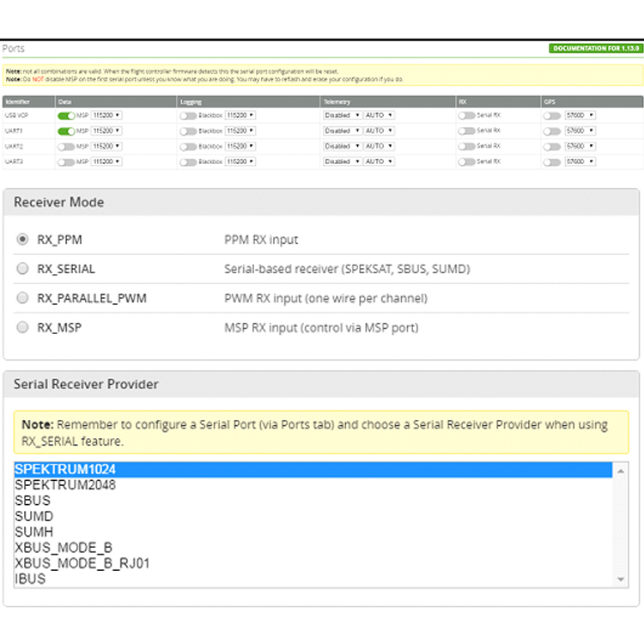The image size is (644, 644).
Task: Click the Documentation for 1.13.0 button
Action: click(594, 49)
